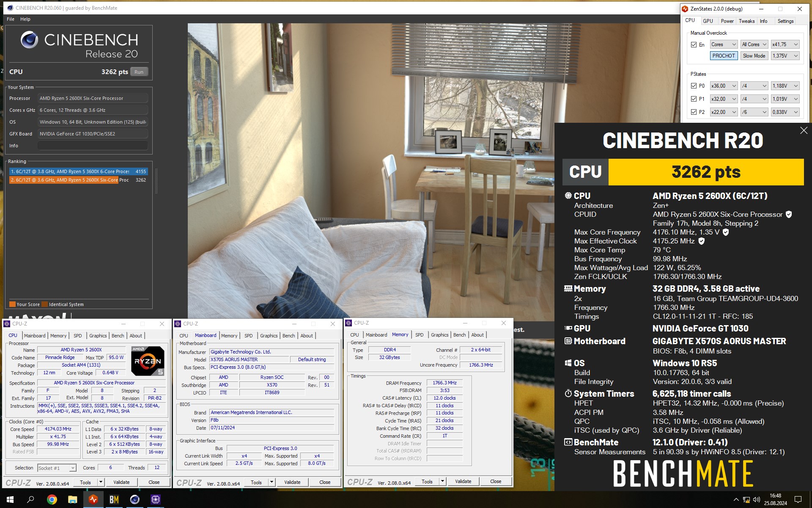
Task: Click Max Effective Clock verified shield
Action: 701,241
